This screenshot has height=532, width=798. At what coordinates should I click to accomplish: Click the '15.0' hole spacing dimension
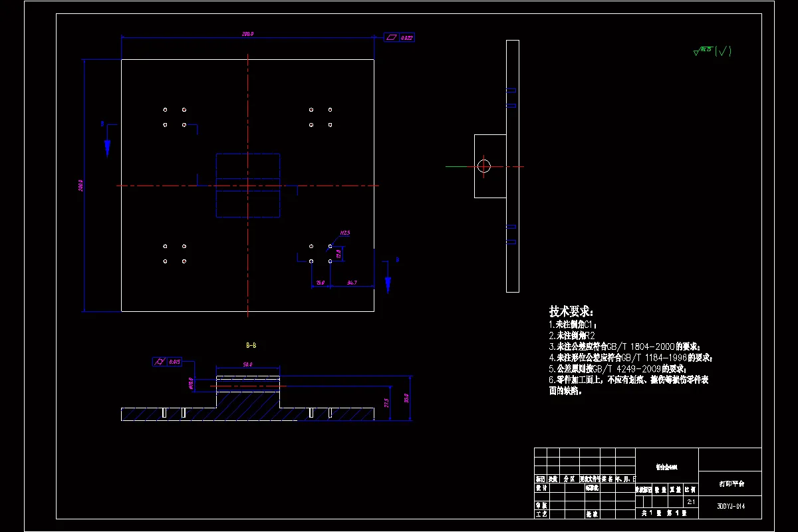[x=320, y=283]
